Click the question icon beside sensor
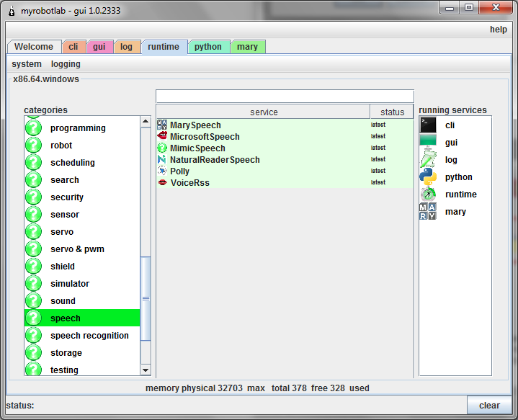Image resolution: width=518 pixels, height=420 pixels. (34, 214)
